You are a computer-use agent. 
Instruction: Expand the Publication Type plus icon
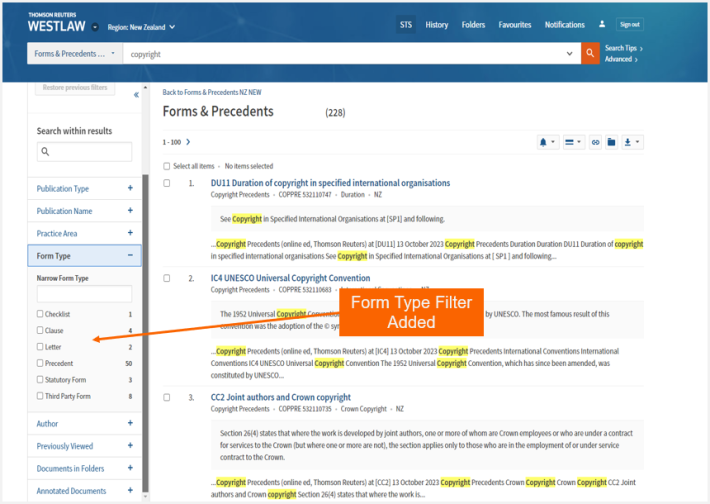pyautogui.click(x=130, y=188)
